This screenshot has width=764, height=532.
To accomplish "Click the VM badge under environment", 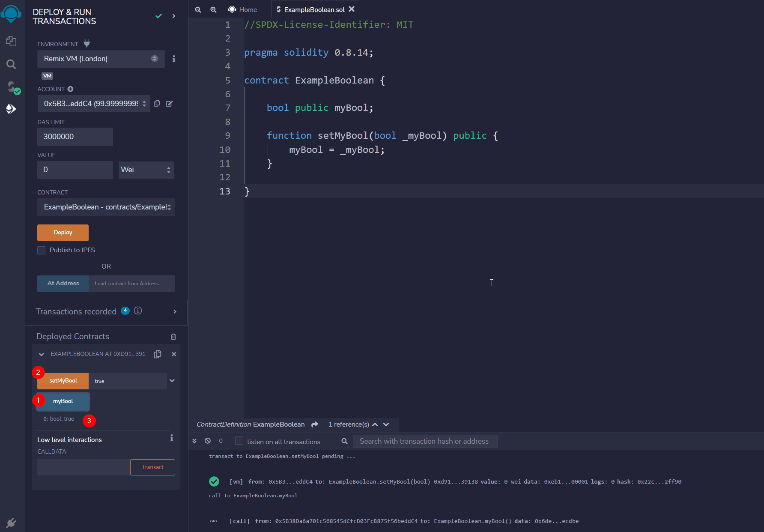I will click(x=47, y=76).
